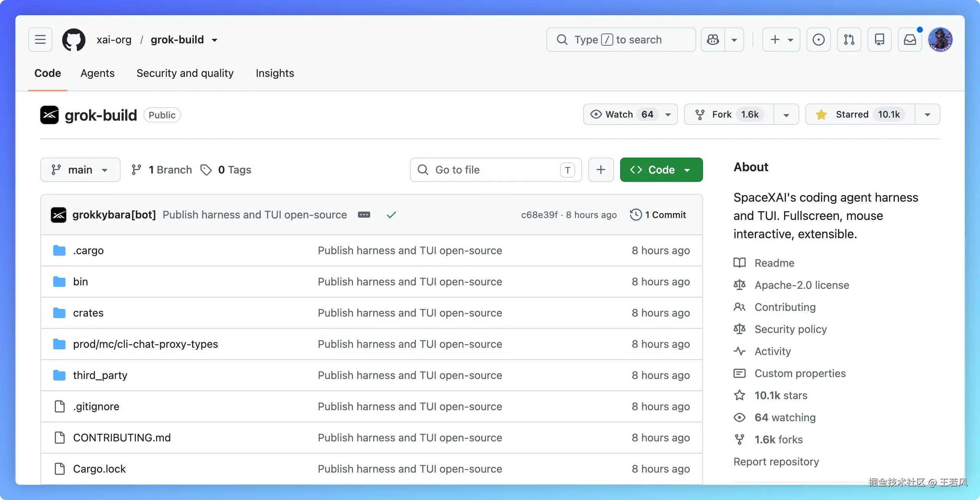Open the Copilot chat icon
Viewport: 980px width, 500px height.
tap(713, 40)
